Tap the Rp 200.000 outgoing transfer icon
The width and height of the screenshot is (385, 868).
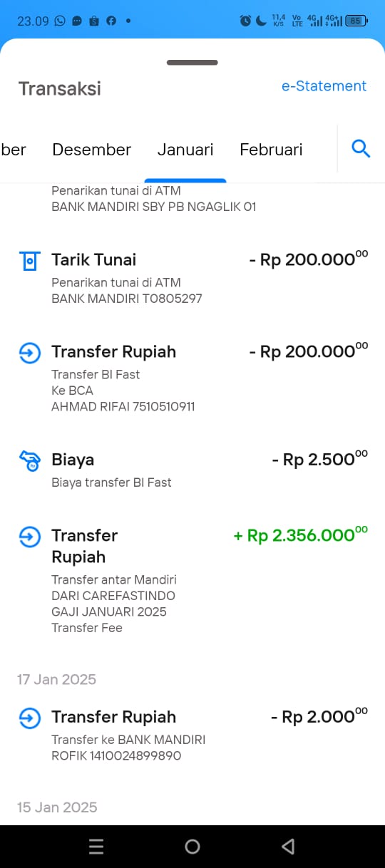(29, 353)
